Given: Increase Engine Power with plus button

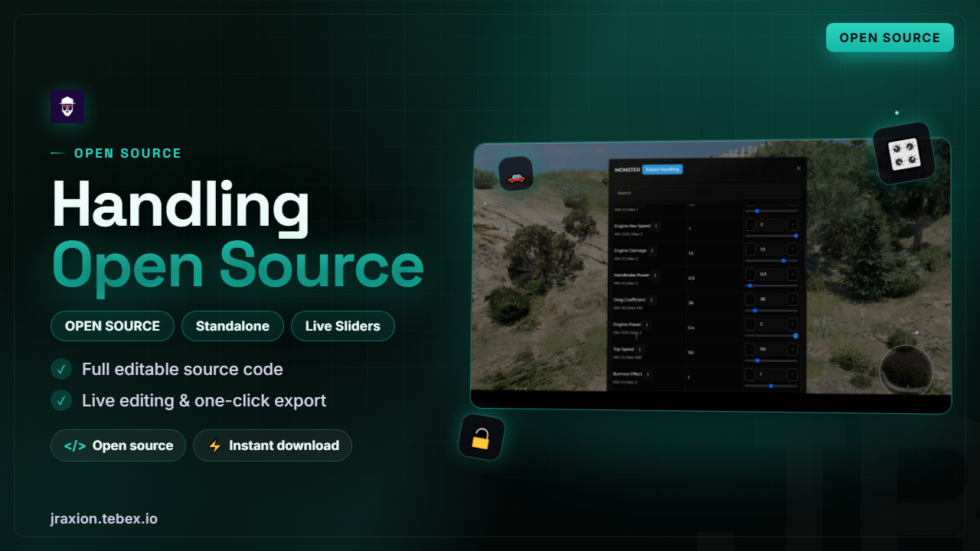Looking at the screenshot, I should [792, 324].
